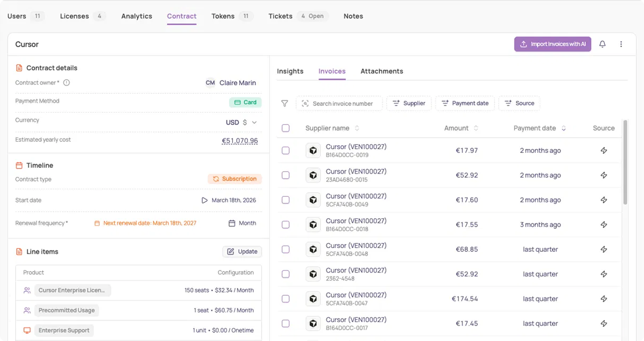Toggle the select-all invoices checkbox

tap(285, 128)
